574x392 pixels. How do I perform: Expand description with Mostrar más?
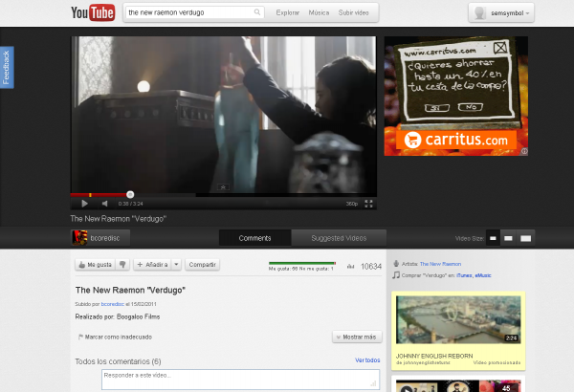pyautogui.click(x=357, y=337)
